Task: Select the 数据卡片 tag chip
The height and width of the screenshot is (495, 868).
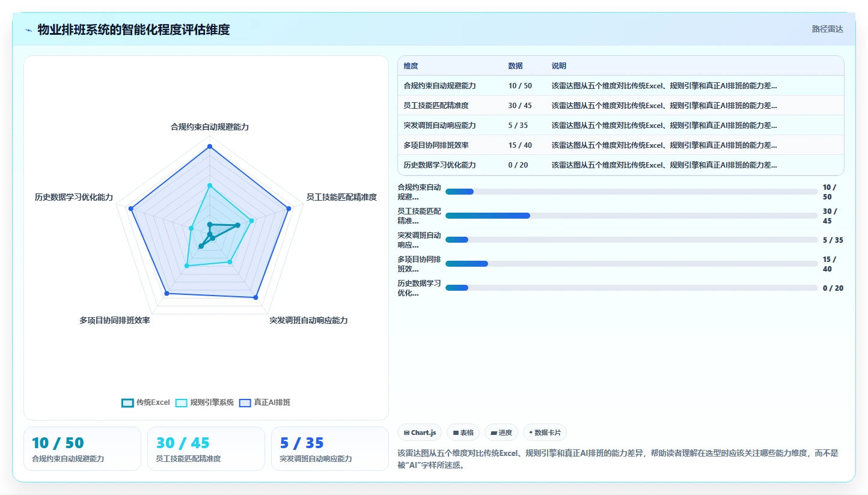Action: tap(545, 433)
